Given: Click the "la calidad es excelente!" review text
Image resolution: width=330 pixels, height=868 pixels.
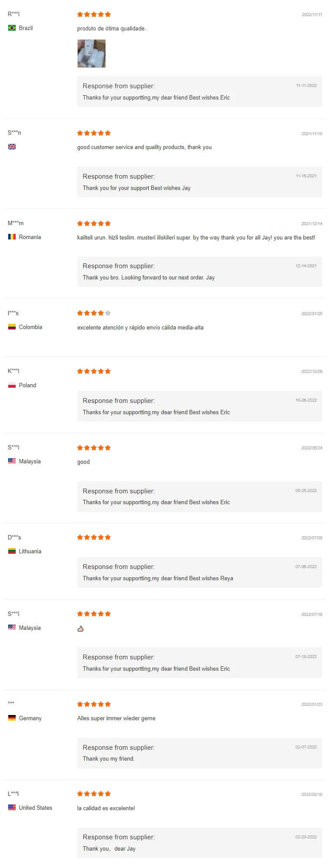Looking at the screenshot, I should tap(106, 808).
